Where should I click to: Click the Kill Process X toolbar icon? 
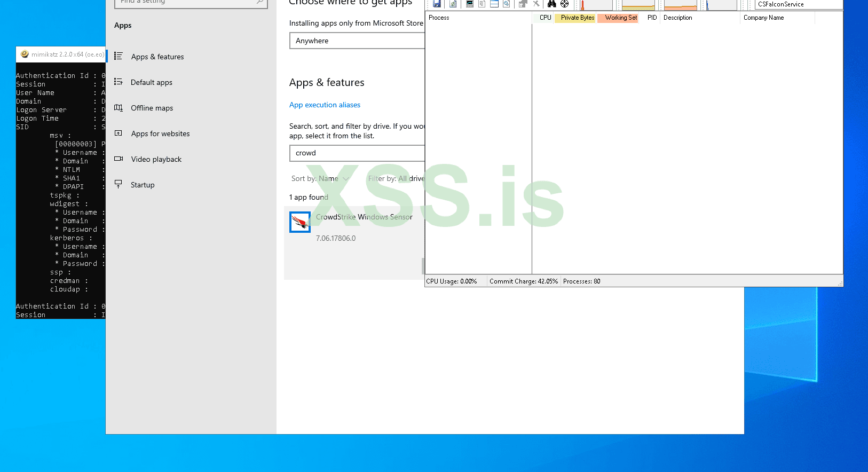point(536,4)
